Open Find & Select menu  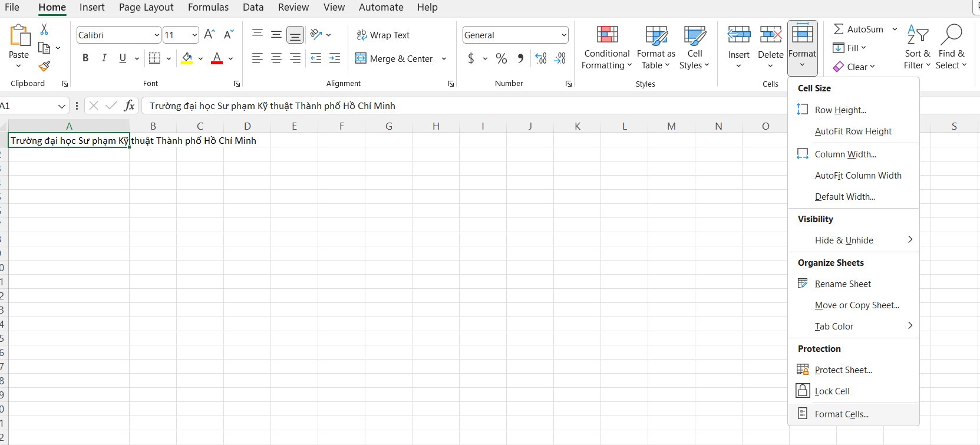[x=951, y=47]
